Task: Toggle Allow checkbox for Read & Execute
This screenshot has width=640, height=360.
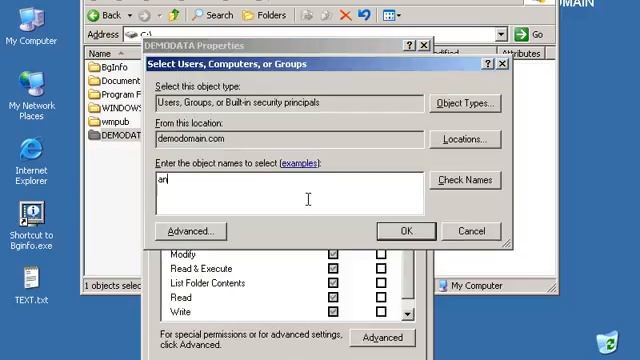Action: [x=333, y=269]
